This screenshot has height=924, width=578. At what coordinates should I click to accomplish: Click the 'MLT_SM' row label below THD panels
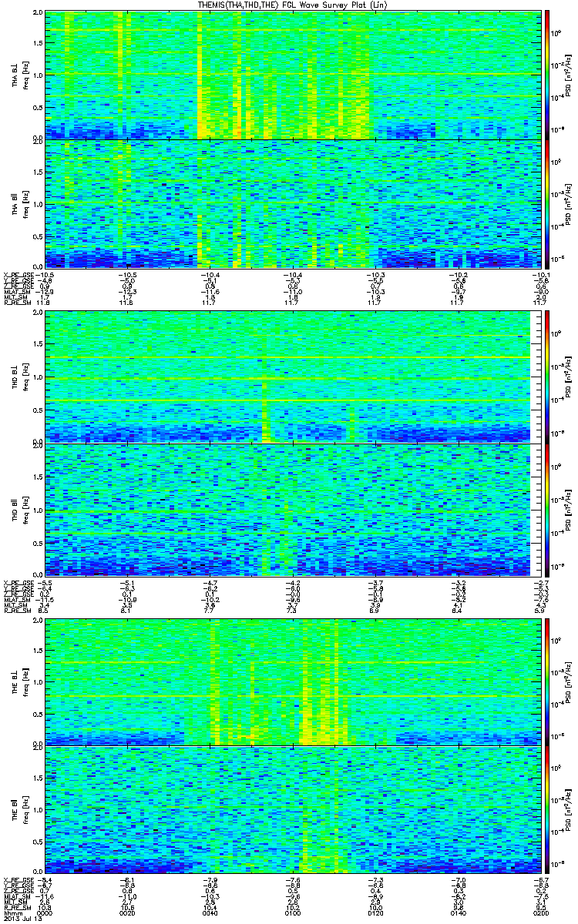click(15, 604)
